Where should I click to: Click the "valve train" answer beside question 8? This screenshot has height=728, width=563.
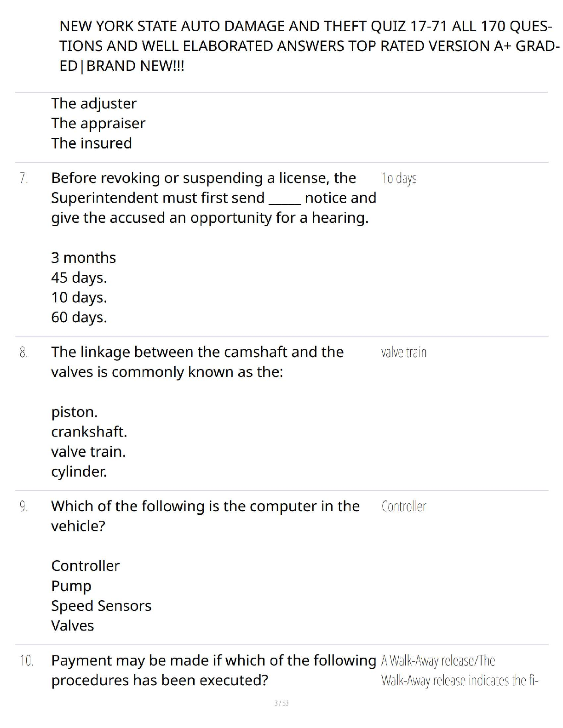[x=404, y=353]
